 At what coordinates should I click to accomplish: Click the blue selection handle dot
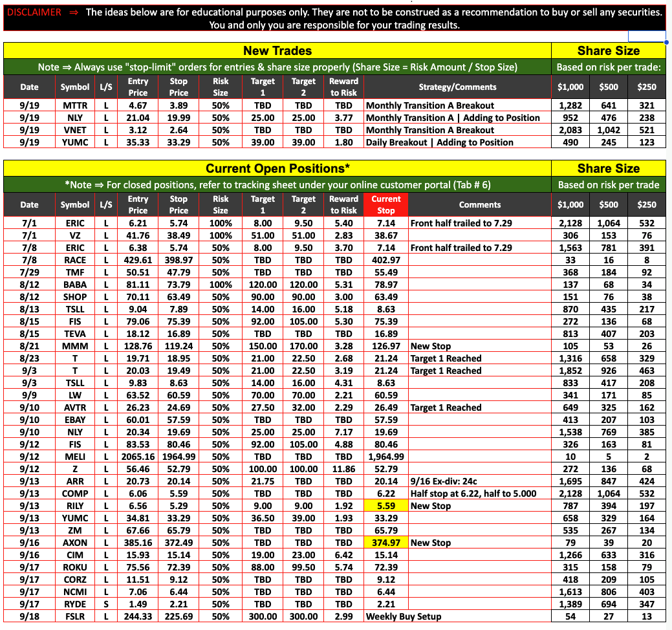[x=666, y=41]
